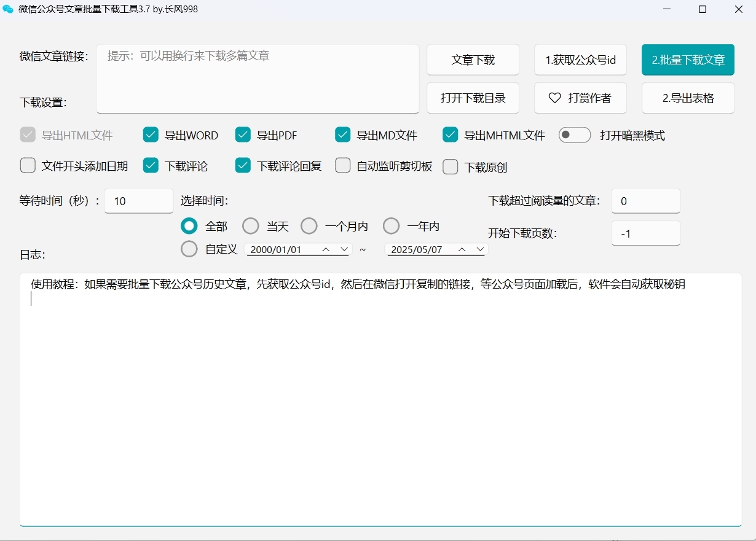
Task: Click the 使用教程 text line in log
Action: (x=358, y=284)
